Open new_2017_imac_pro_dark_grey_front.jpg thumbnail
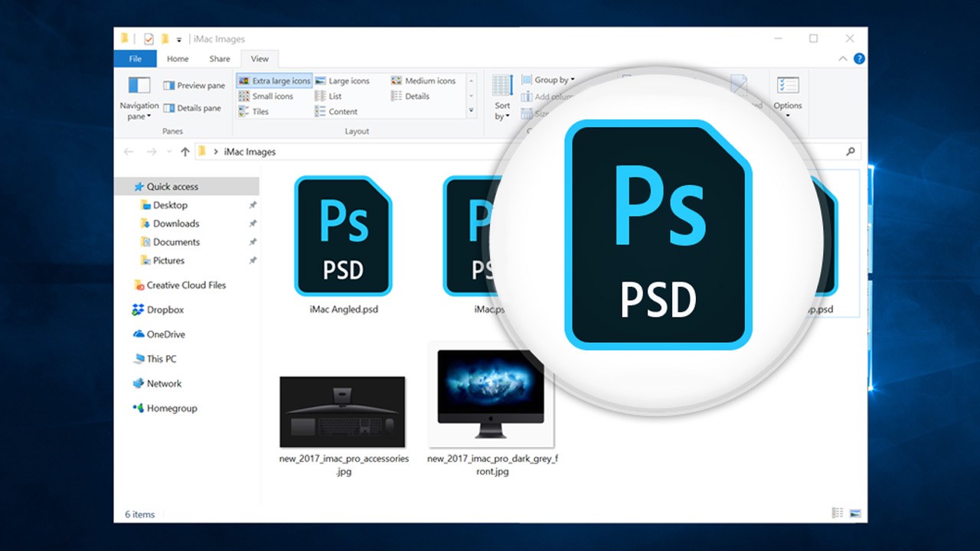 491,396
